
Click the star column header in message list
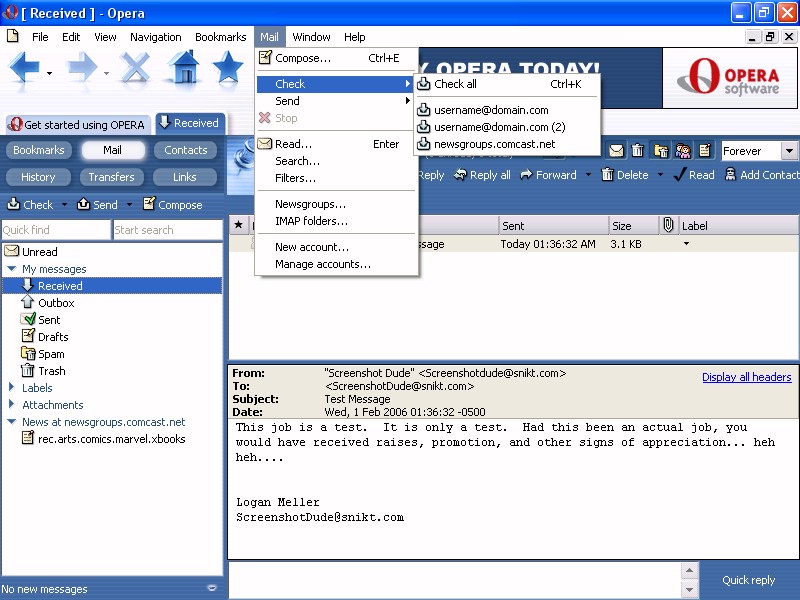click(238, 225)
